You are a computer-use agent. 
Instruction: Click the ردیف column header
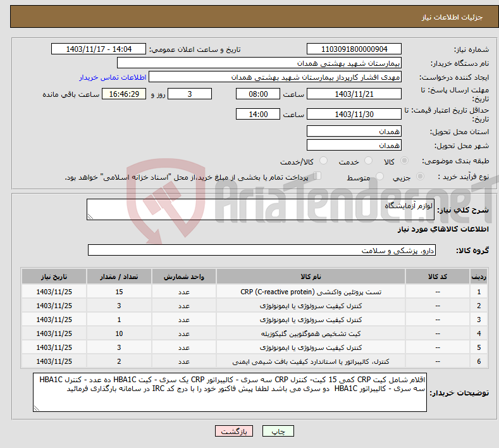(x=479, y=277)
